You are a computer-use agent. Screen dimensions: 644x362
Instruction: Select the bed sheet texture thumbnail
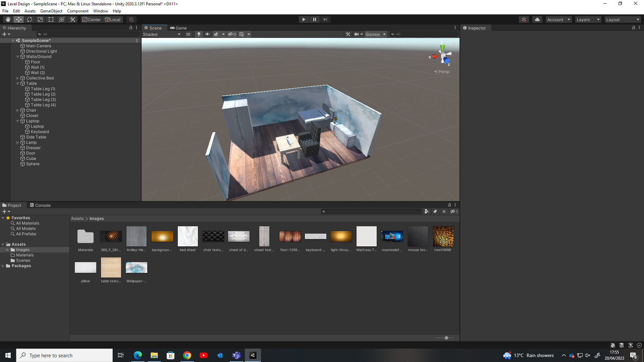tap(187, 236)
